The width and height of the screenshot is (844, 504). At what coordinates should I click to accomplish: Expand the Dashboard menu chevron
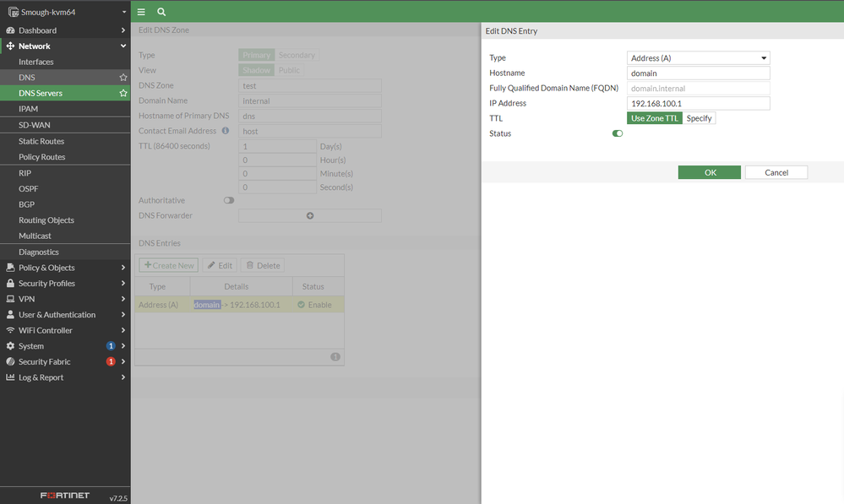click(x=123, y=30)
